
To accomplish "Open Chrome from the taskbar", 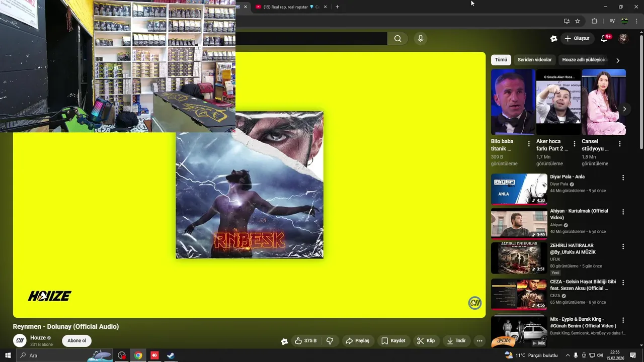I will [138, 355].
